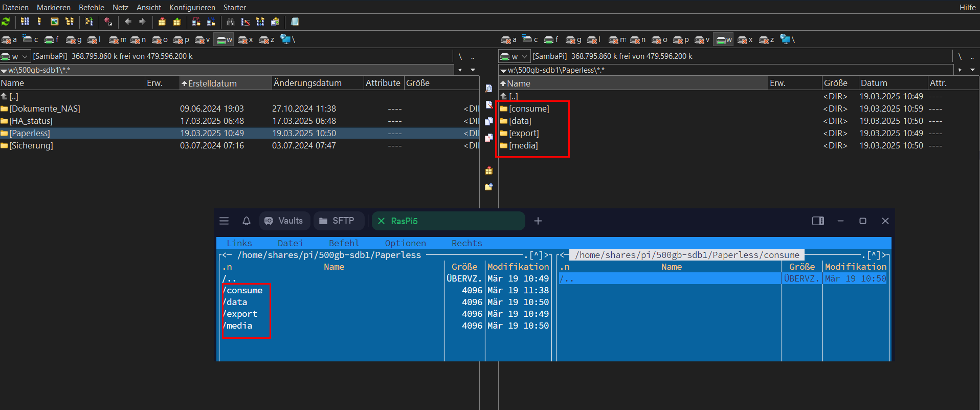Image resolution: width=980 pixels, height=410 pixels.
Task: Select drive c in left drive bar
Action: click(x=30, y=39)
